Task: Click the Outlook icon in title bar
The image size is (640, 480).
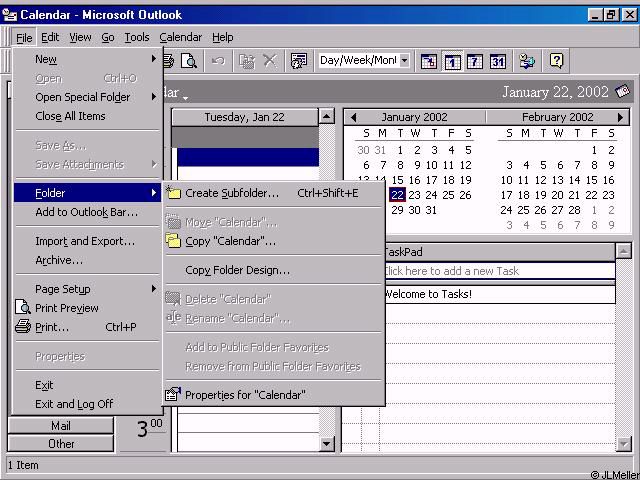Action: [10, 15]
